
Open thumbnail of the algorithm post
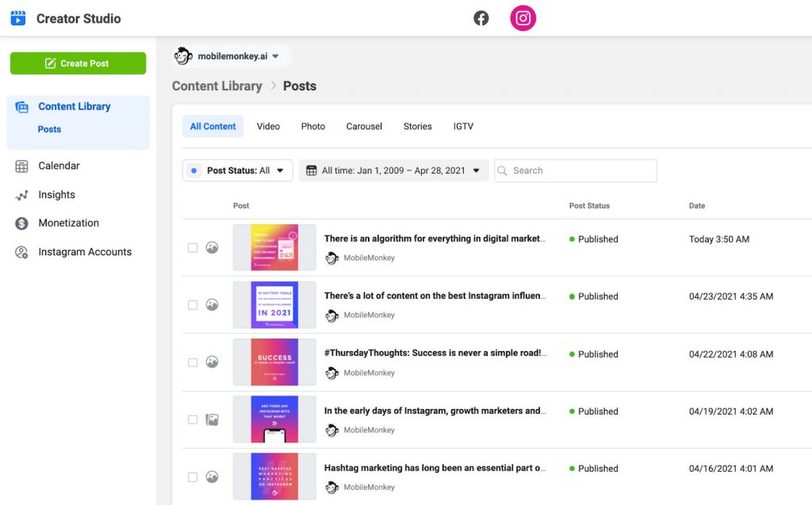tap(274, 247)
